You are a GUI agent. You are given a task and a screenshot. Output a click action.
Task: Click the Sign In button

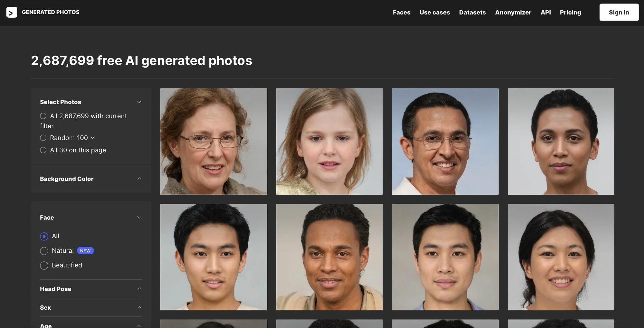[619, 12]
